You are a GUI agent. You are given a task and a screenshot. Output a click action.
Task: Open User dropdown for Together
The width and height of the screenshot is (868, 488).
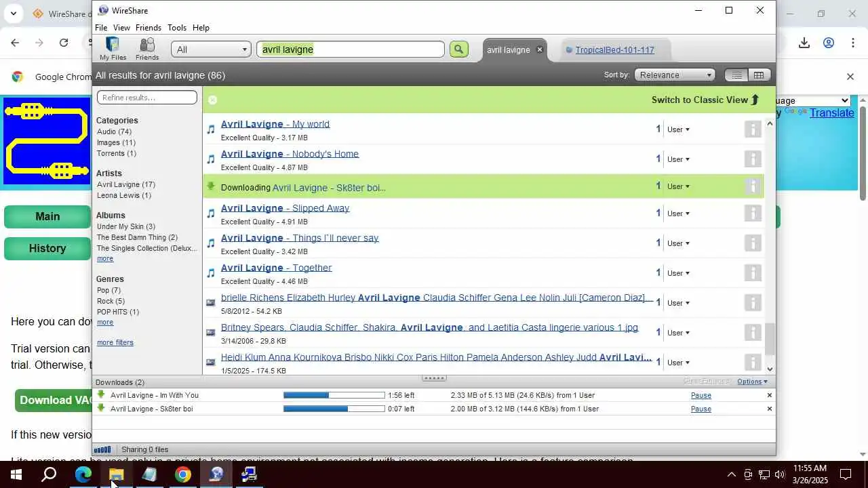pos(678,273)
